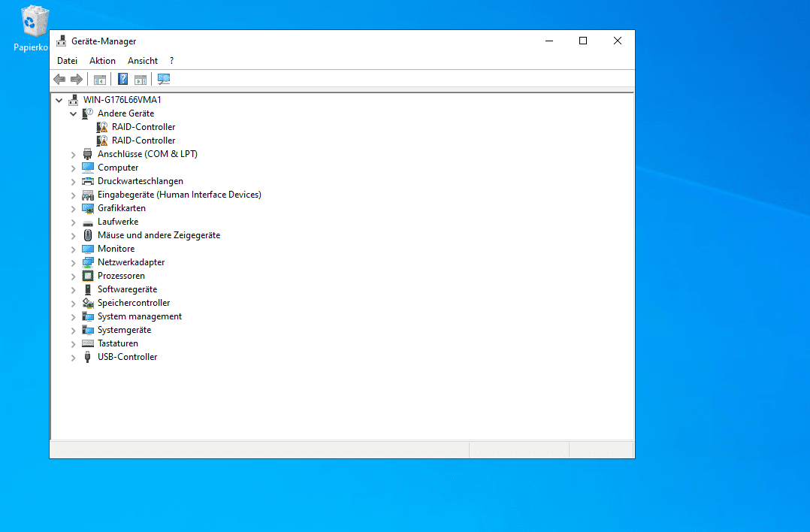Click the Monitore category icon
Image resolution: width=810 pixels, height=532 pixels.
pyautogui.click(x=88, y=249)
